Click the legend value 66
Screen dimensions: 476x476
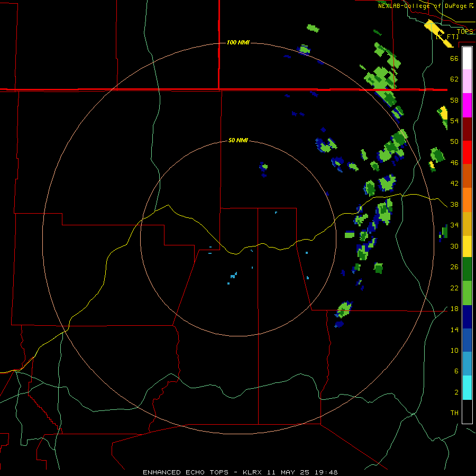[x=454, y=58]
